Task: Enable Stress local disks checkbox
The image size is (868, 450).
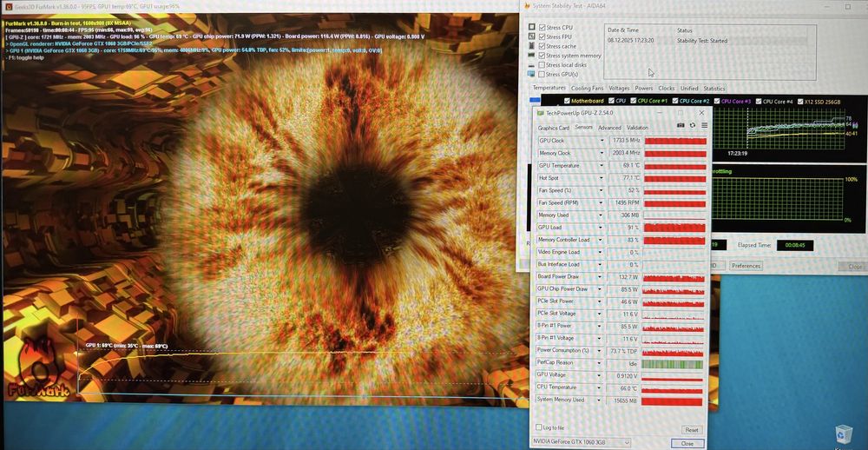Action: tap(542, 65)
